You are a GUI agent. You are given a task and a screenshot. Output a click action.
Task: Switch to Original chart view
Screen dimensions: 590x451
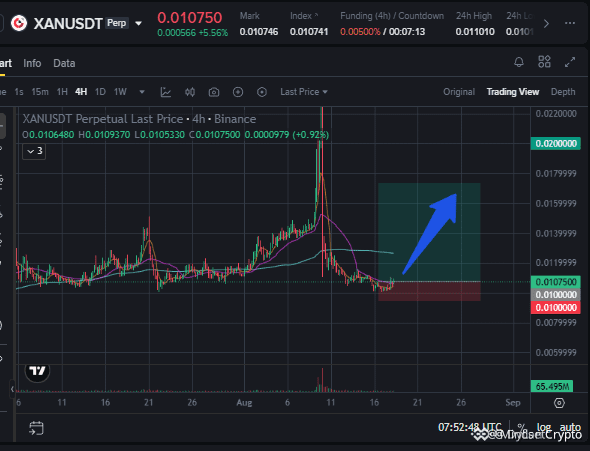(459, 92)
